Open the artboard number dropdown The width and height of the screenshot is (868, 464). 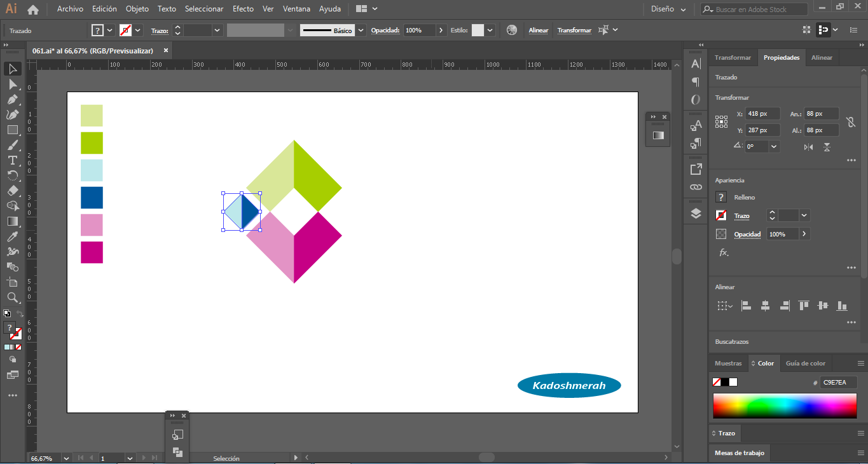tap(130, 458)
